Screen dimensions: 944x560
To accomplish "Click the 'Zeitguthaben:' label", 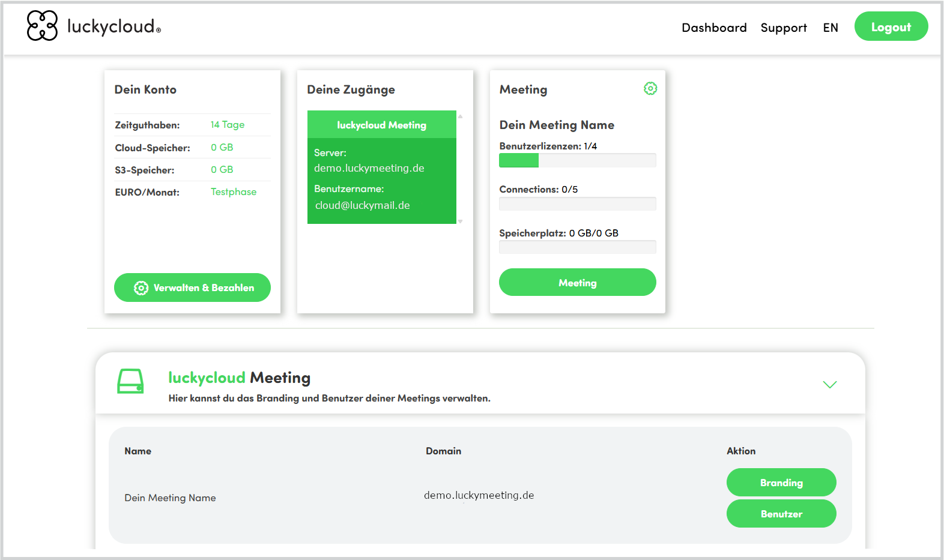I will [x=147, y=125].
